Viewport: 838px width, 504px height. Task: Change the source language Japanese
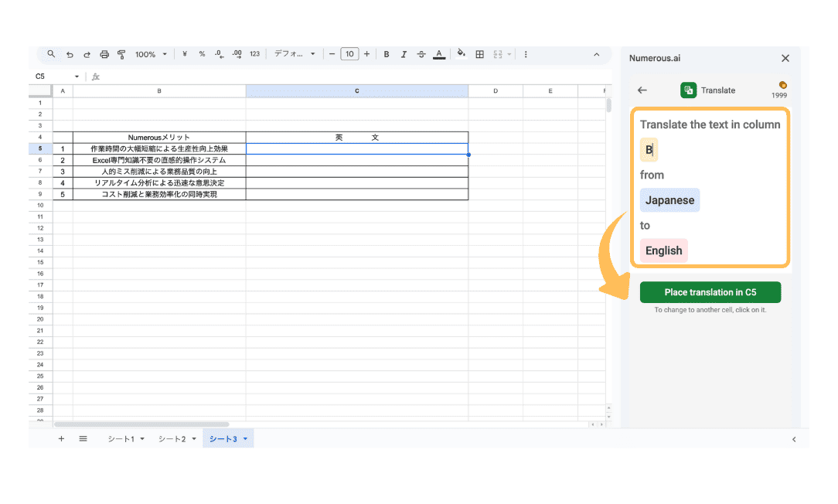[x=669, y=200]
